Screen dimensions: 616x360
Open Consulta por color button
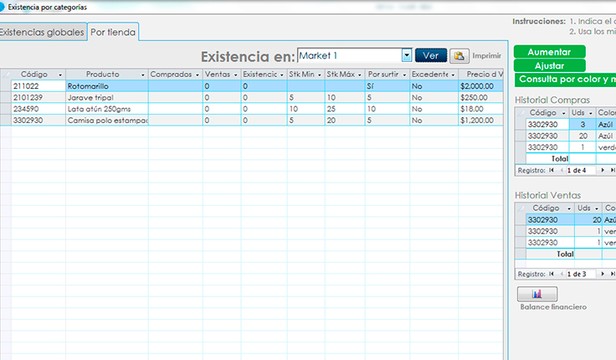tap(565, 79)
